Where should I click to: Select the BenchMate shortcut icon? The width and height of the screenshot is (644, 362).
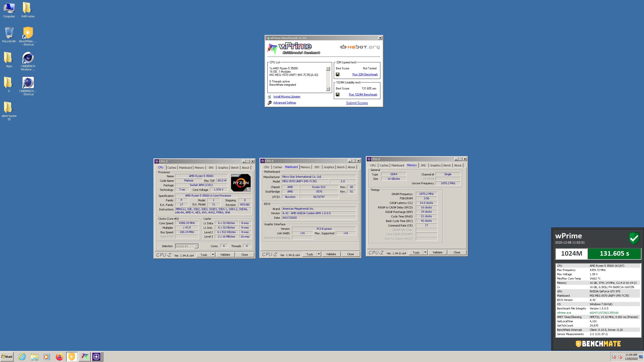pos(28,36)
